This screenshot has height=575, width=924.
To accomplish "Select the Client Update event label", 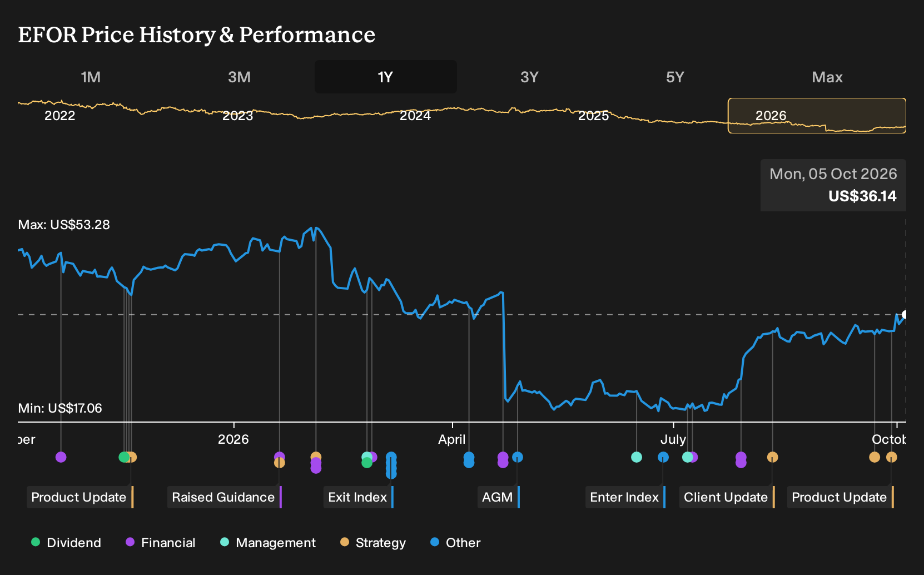I will pos(727,497).
